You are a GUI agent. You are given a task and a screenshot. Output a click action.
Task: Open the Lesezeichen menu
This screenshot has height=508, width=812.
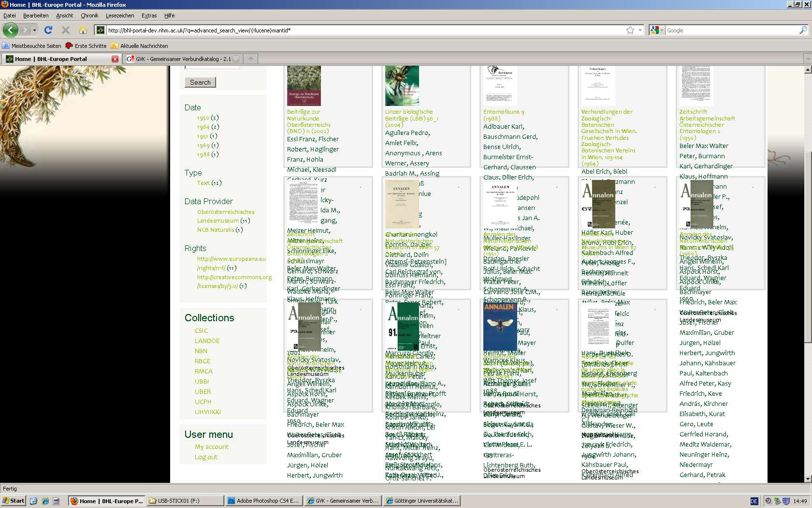click(120, 15)
